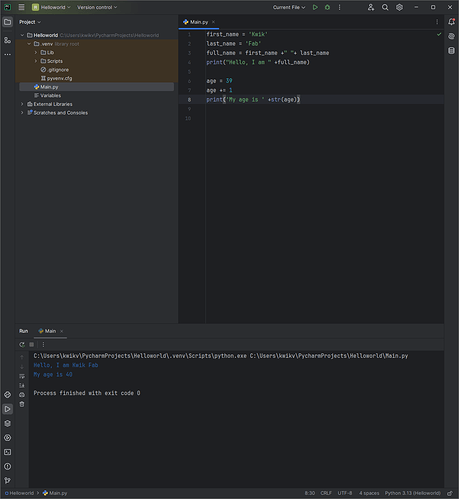Open Services tool window icon
Image resolution: width=459 pixels, height=499 pixels.
pos(7,438)
